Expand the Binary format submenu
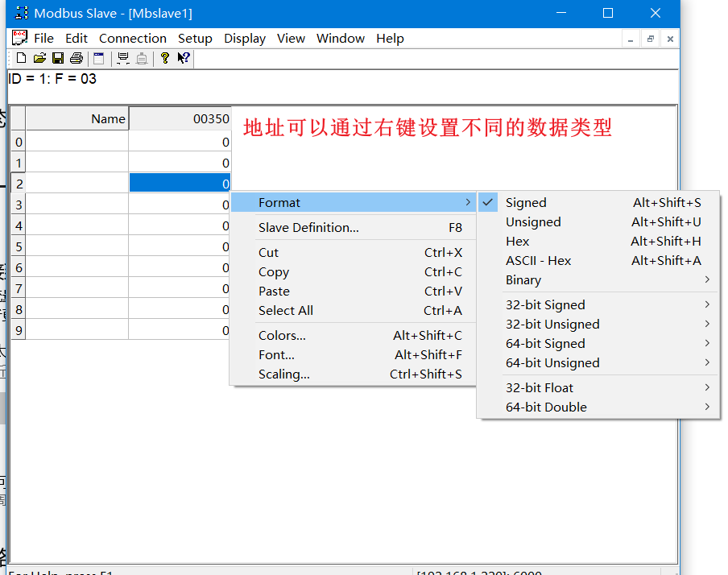728x575 pixels. pyautogui.click(x=598, y=280)
